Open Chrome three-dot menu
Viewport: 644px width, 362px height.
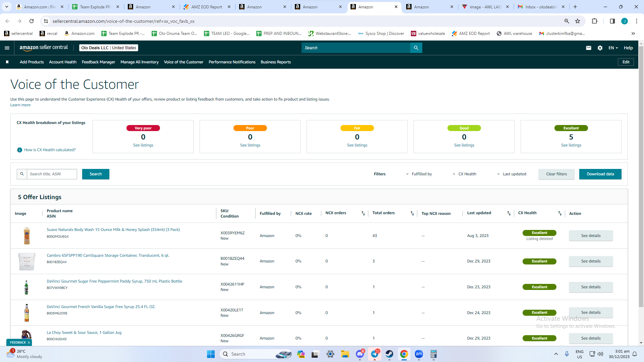pos(637,21)
